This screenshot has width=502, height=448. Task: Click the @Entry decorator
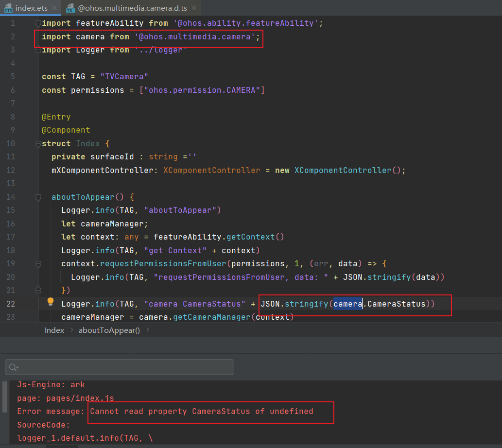(x=56, y=117)
